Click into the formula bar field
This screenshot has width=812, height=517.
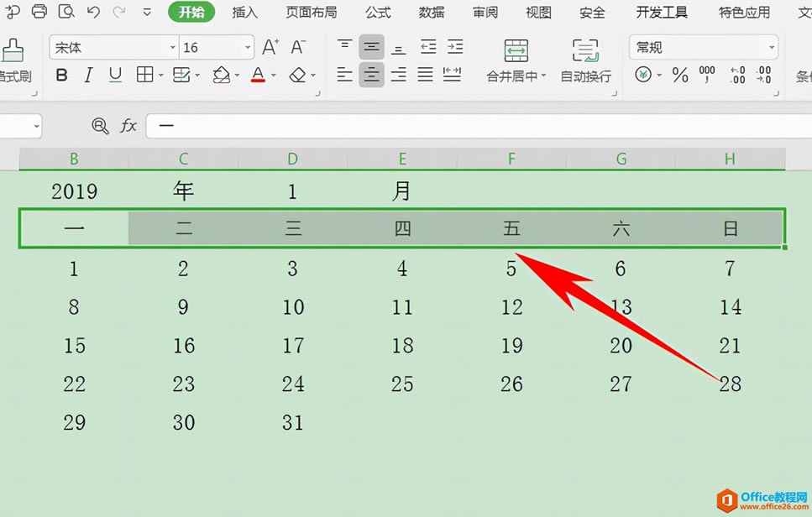[x=479, y=126]
